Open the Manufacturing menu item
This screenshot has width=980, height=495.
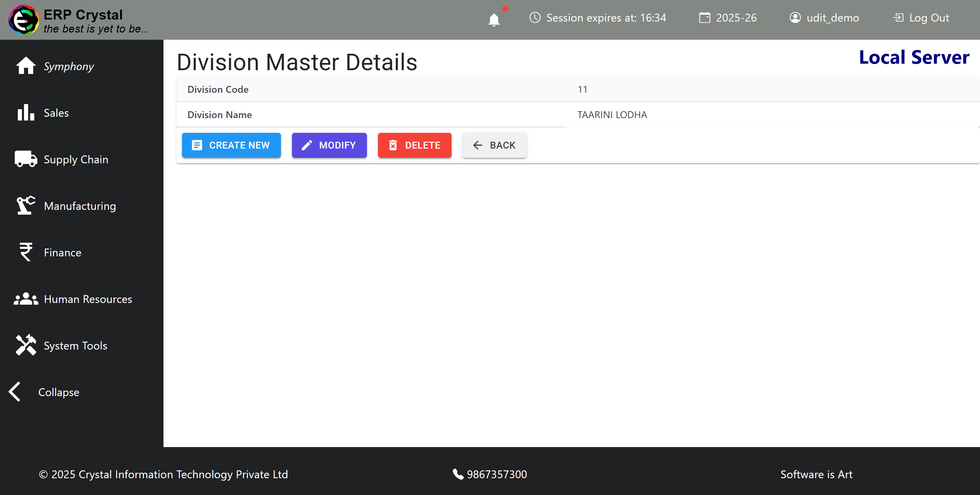coord(80,206)
